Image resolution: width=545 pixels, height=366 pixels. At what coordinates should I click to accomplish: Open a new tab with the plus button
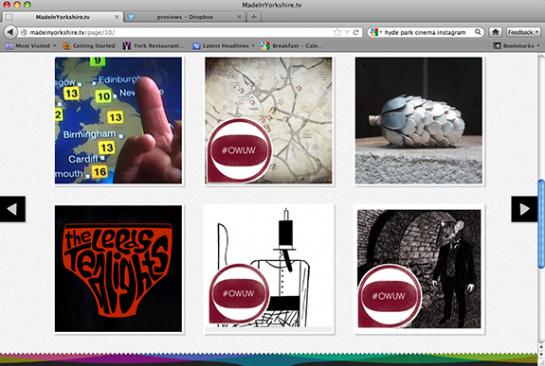click(254, 17)
